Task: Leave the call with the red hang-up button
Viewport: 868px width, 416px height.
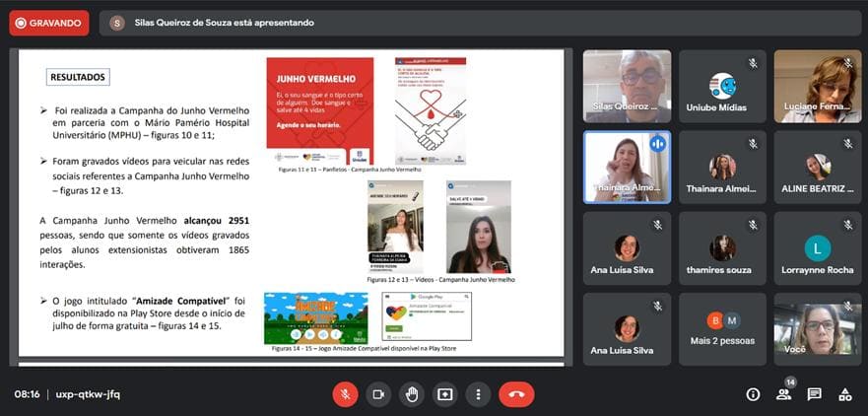Action: click(x=516, y=394)
